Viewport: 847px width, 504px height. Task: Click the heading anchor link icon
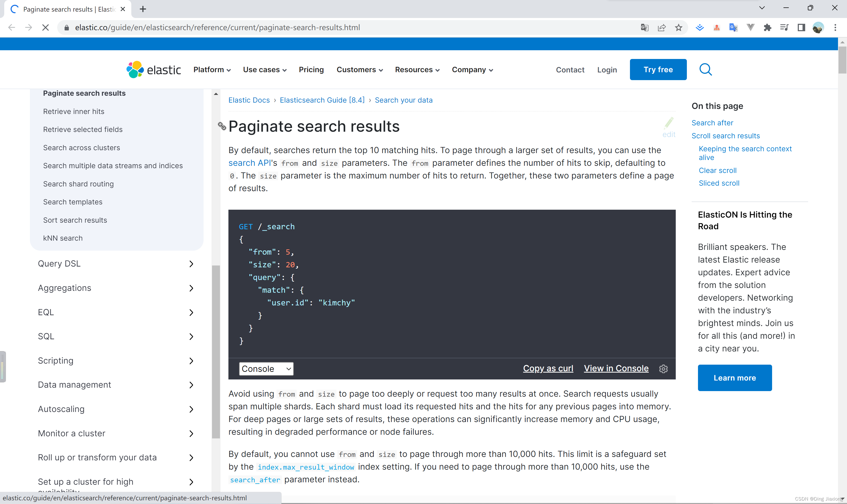(222, 126)
